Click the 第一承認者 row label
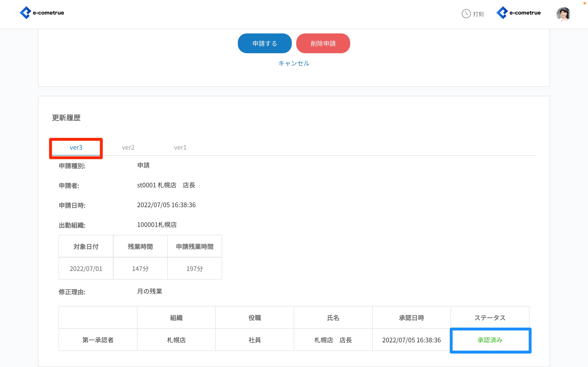This screenshot has height=367, width=588. tap(98, 340)
